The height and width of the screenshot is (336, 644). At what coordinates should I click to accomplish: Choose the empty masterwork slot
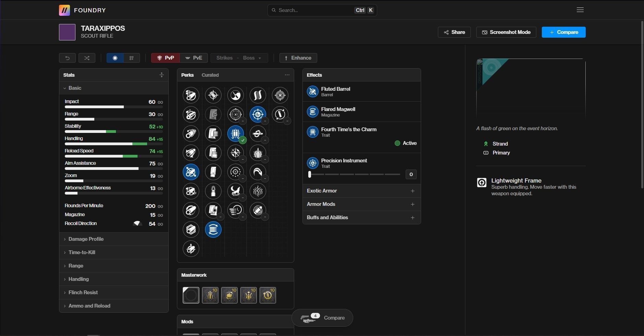coord(191,295)
